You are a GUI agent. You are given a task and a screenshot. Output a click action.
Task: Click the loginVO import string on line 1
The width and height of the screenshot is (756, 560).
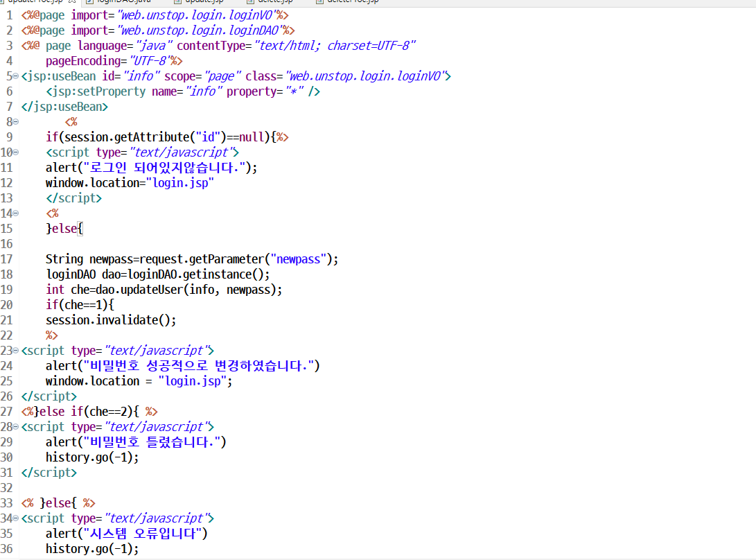click(x=196, y=15)
